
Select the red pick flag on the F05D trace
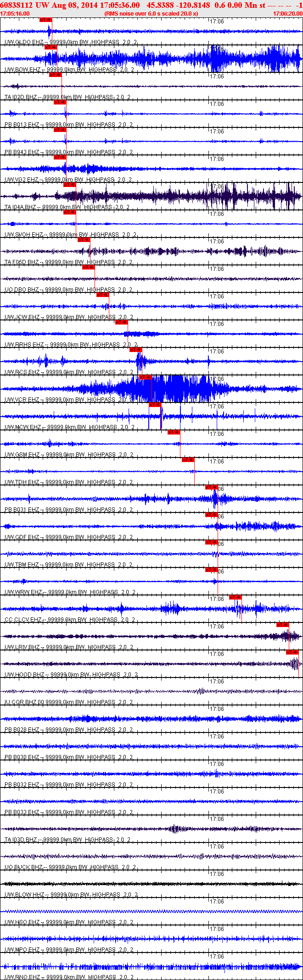pos(84,240)
